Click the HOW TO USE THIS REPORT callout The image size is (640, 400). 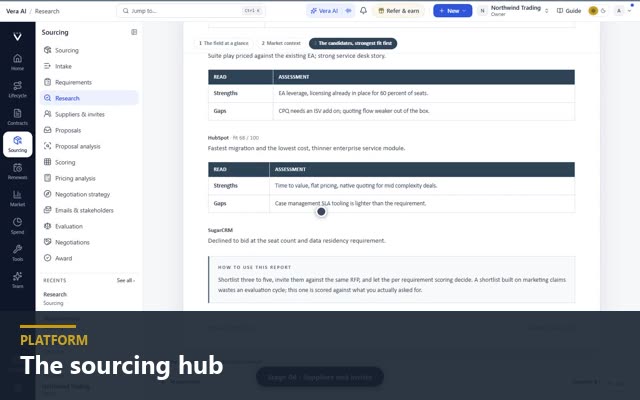pyautogui.click(x=391, y=280)
